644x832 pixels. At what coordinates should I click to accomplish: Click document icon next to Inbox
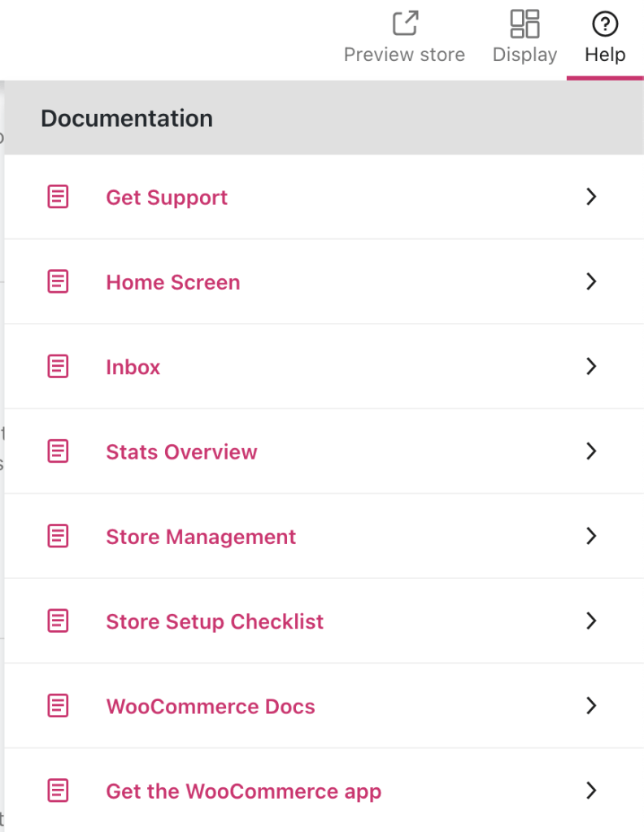(58, 367)
